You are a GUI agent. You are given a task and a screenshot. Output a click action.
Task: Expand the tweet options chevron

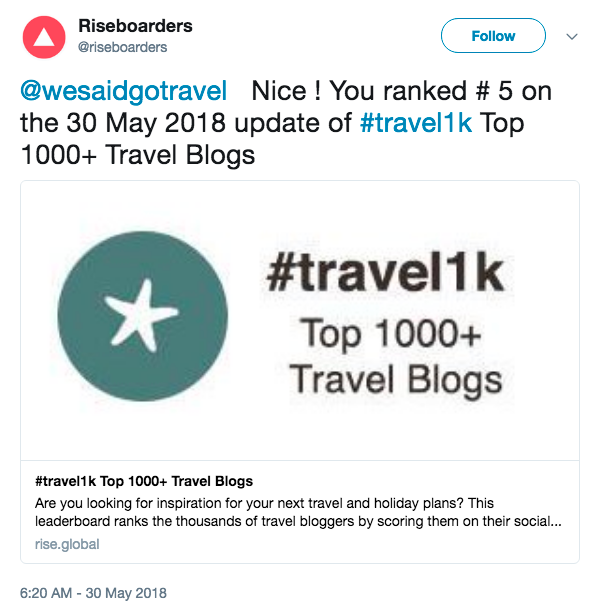tap(572, 36)
